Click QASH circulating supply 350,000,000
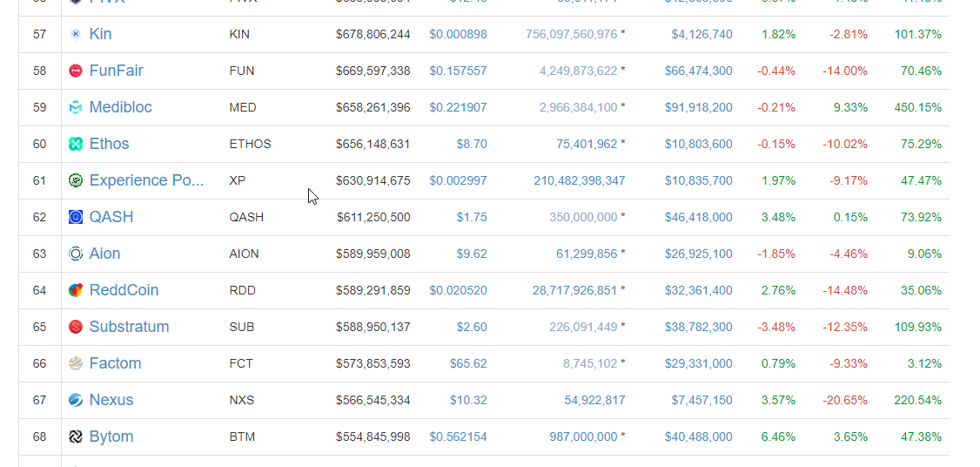The image size is (980, 467). point(584,217)
